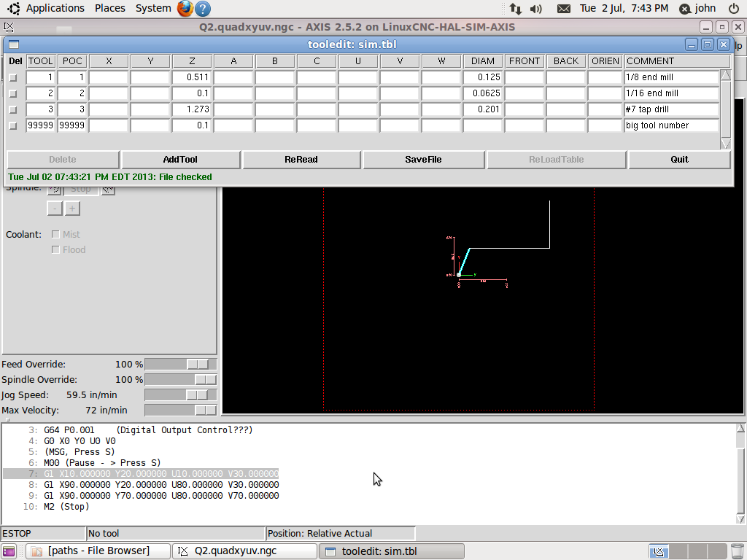This screenshot has height=560, width=747.
Task: Edit the 'big tool number' comment field
Action: [671, 125]
